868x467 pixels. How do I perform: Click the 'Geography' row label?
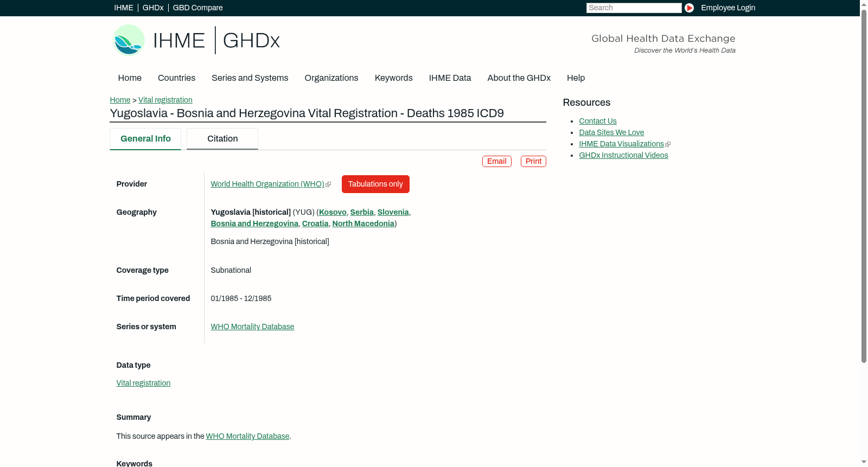coord(136,213)
